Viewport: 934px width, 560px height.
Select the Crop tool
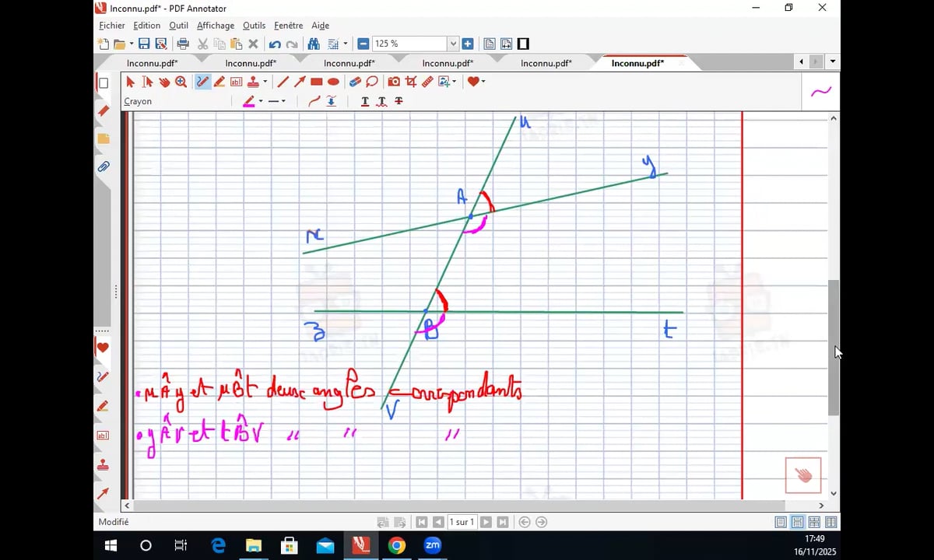pos(411,82)
